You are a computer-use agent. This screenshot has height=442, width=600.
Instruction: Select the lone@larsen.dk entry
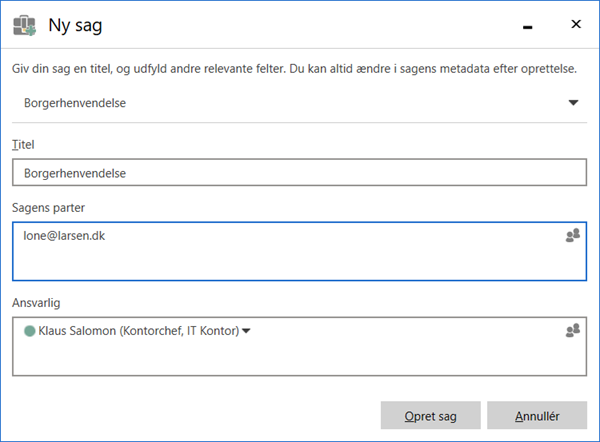click(x=64, y=236)
